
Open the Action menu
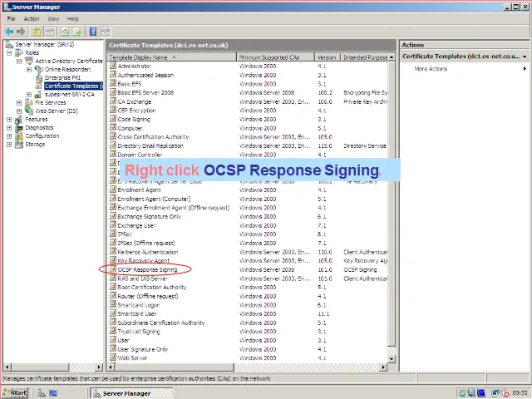coord(32,18)
